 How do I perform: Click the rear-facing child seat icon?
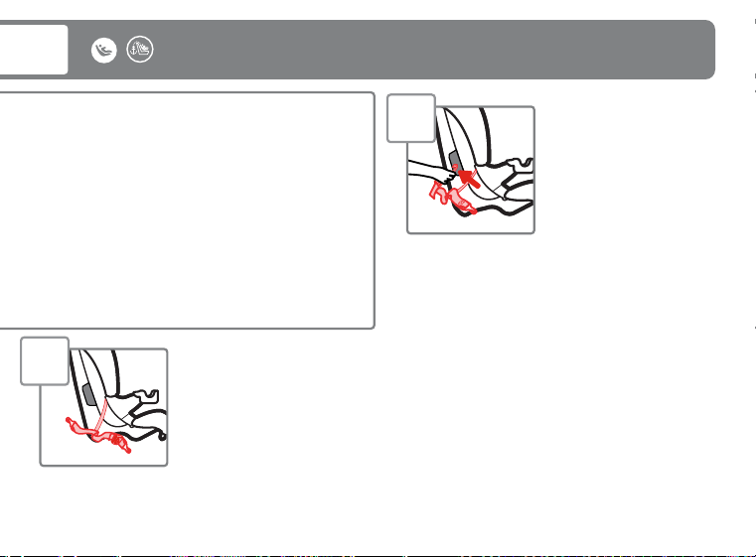(103, 50)
